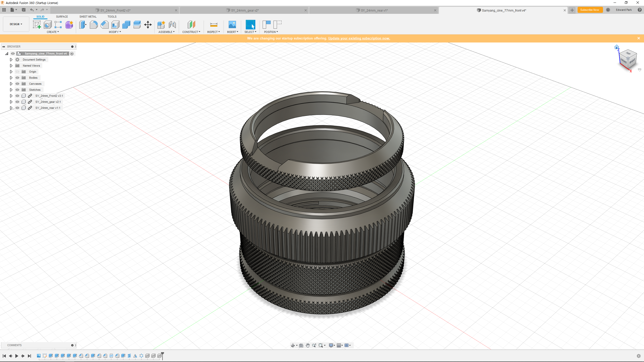644x362 pixels.
Task: Select the Move/Copy arrows tool
Action: 148,25
